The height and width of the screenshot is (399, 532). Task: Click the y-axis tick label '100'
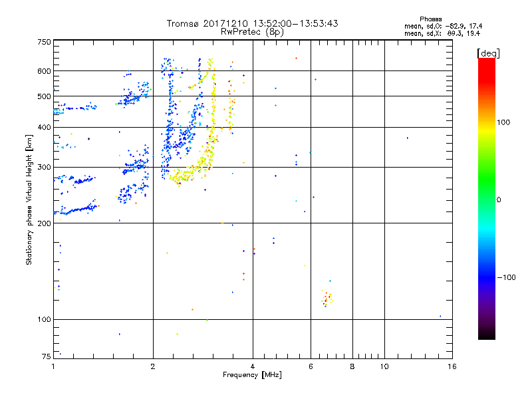click(x=44, y=320)
